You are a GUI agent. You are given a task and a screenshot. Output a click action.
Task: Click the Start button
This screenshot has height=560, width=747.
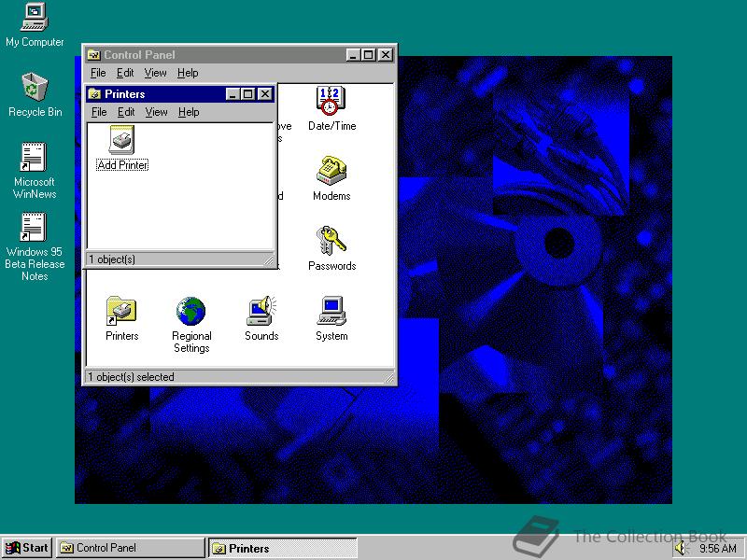pyautogui.click(x=27, y=548)
